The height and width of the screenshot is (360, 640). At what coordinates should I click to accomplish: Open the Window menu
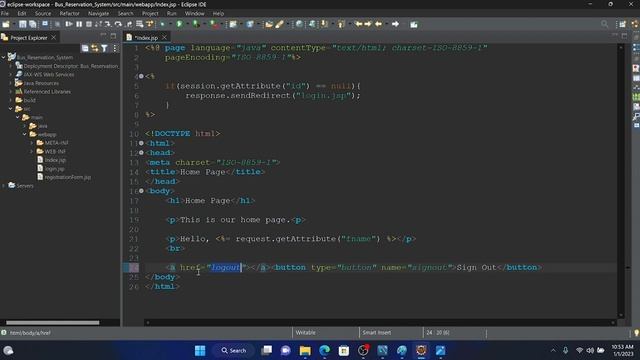(x=194, y=13)
